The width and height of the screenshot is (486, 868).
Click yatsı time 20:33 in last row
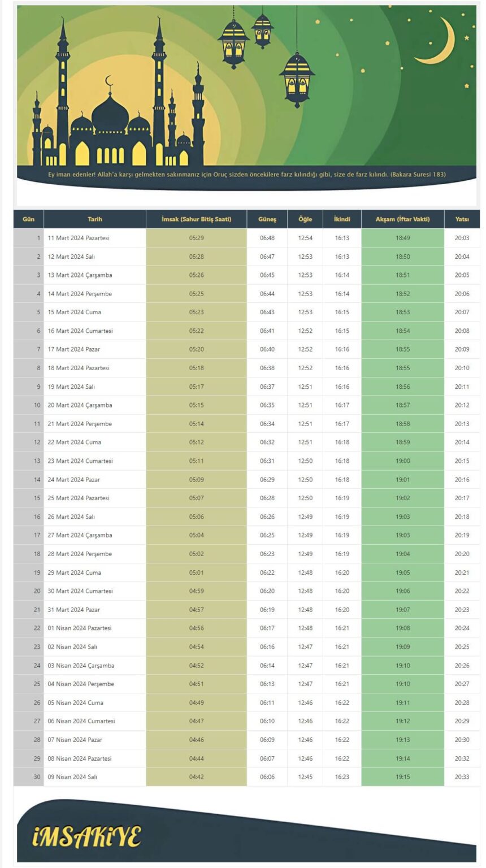pyautogui.click(x=462, y=776)
